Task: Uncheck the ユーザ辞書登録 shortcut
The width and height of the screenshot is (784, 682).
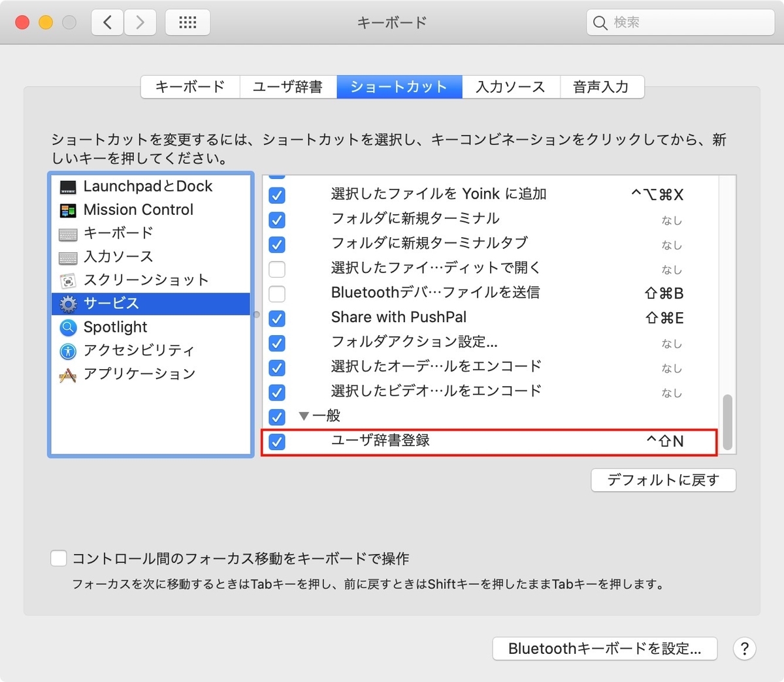Action: [x=277, y=442]
